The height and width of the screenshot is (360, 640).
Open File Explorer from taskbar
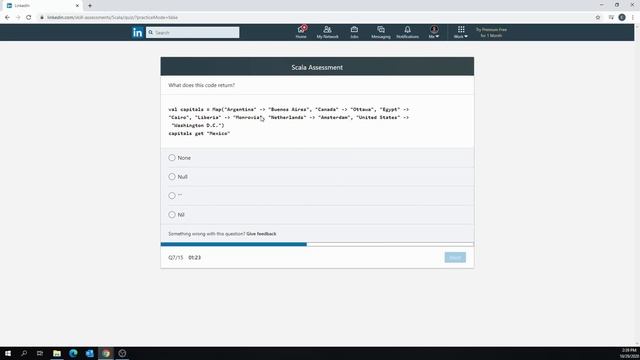57,353
